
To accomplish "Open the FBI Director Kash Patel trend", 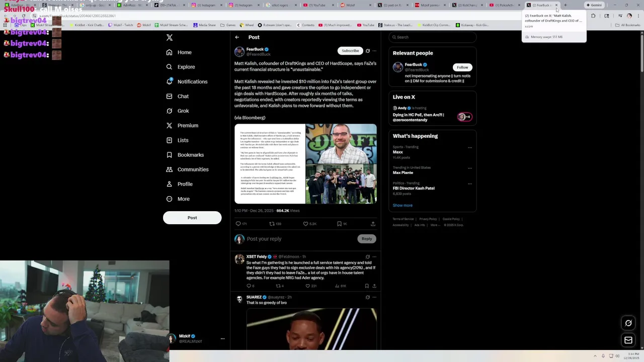I will point(414,189).
